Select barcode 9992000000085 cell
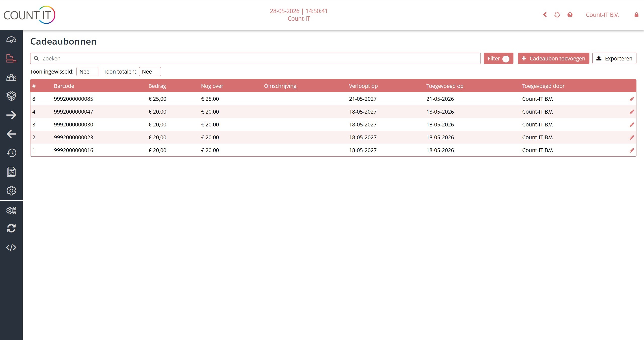This screenshot has width=644, height=340. (x=73, y=99)
